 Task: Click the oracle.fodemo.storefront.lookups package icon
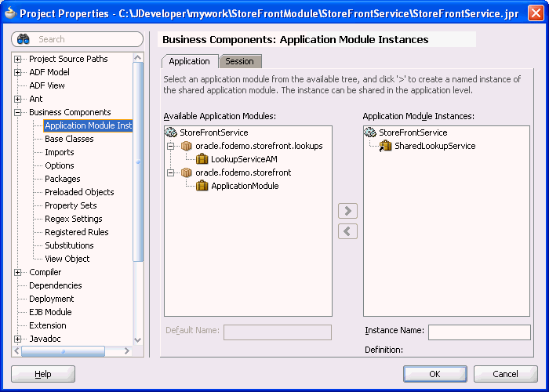click(187, 146)
